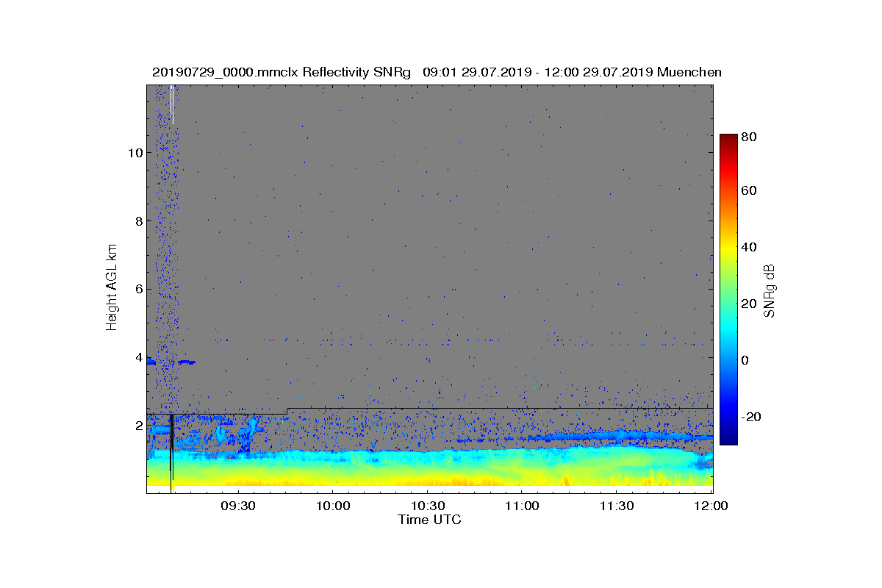Click the height tick label 10
The height and width of the screenshot is (588, 882).
pos(135,153)
